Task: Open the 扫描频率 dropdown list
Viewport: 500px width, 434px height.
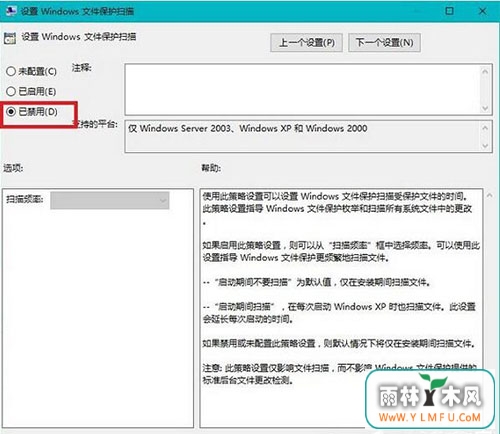Action: pyautogui.click(x=110, y=200)
